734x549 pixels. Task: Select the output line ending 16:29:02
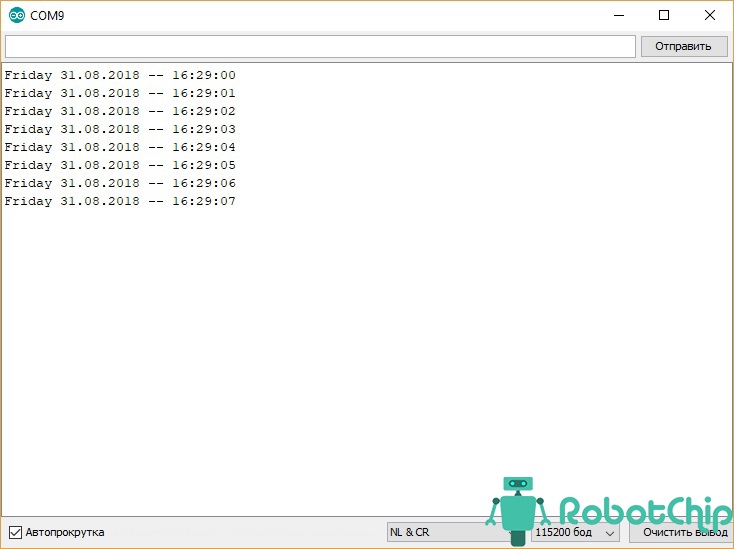tap(120, 111)
